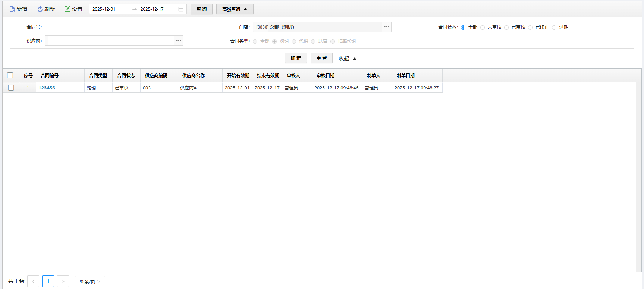Click the ellipsis button beside the 门店 field
This screenshot has width=644, height=289.
(387, 27)
